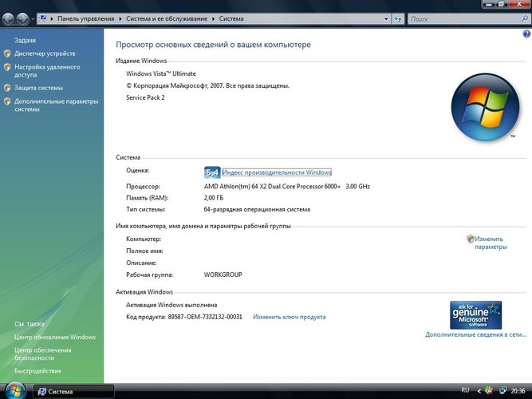Click the 5,4 performance score badge
Screen dimensions: 532x399
(x=212, y=172)
